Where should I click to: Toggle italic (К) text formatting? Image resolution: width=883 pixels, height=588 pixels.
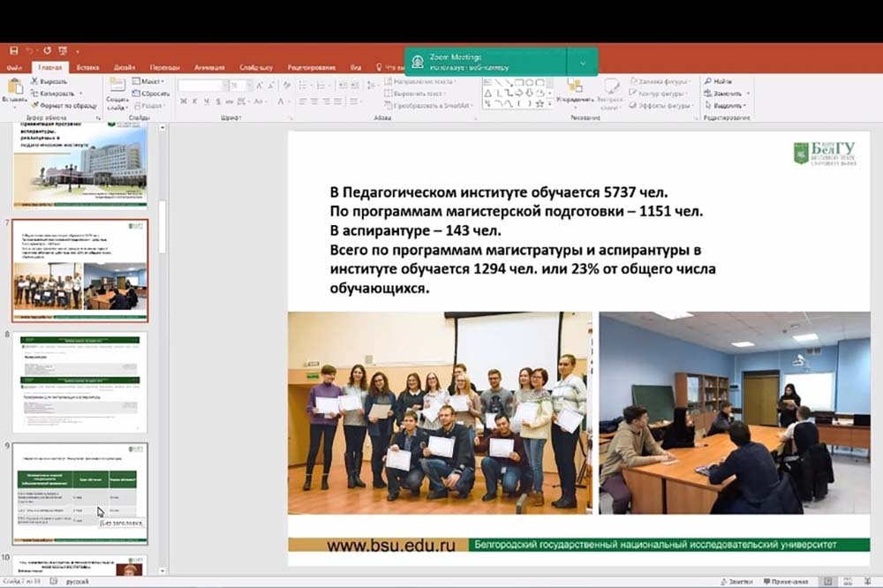(x=195, y=102)
